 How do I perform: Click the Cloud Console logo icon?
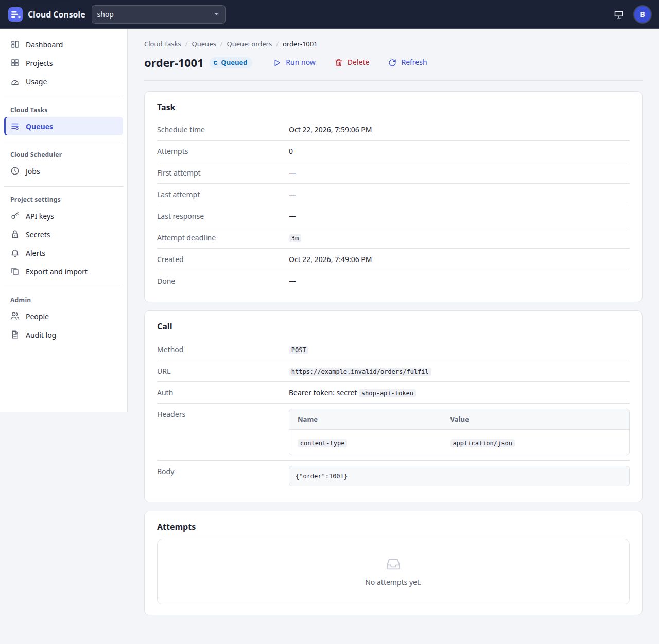(x=15, y=14)
